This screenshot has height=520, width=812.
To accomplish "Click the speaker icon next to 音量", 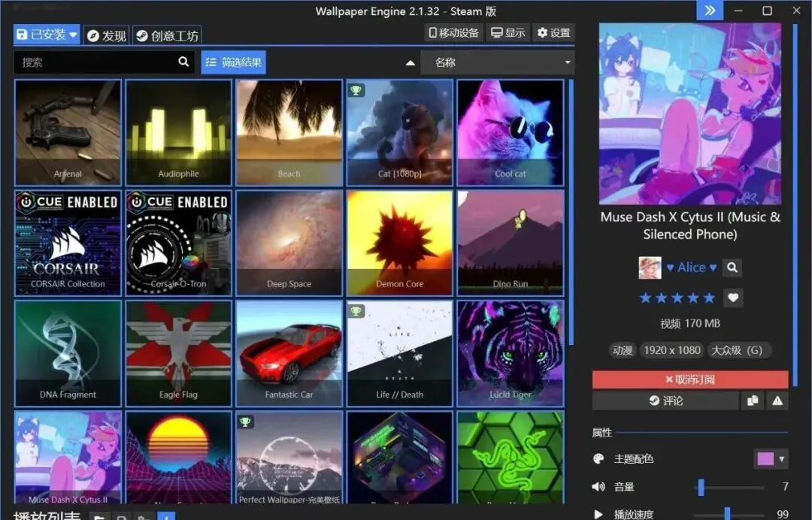I will coord(598,486).
